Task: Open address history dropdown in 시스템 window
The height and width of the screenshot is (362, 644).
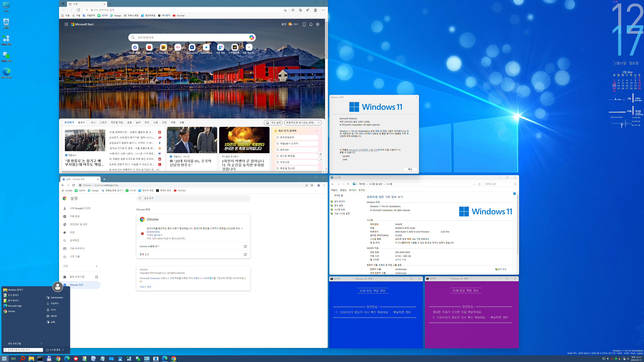Action: click(x=474, y=184)
